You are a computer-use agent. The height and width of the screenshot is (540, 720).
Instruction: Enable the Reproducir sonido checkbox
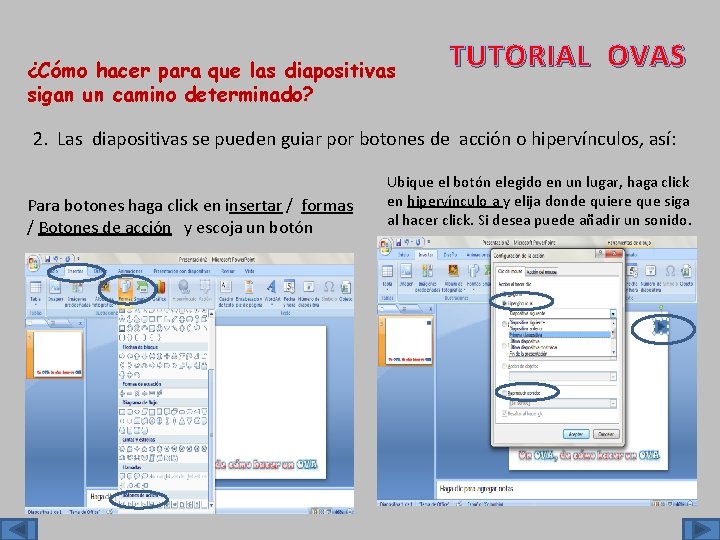505,394
